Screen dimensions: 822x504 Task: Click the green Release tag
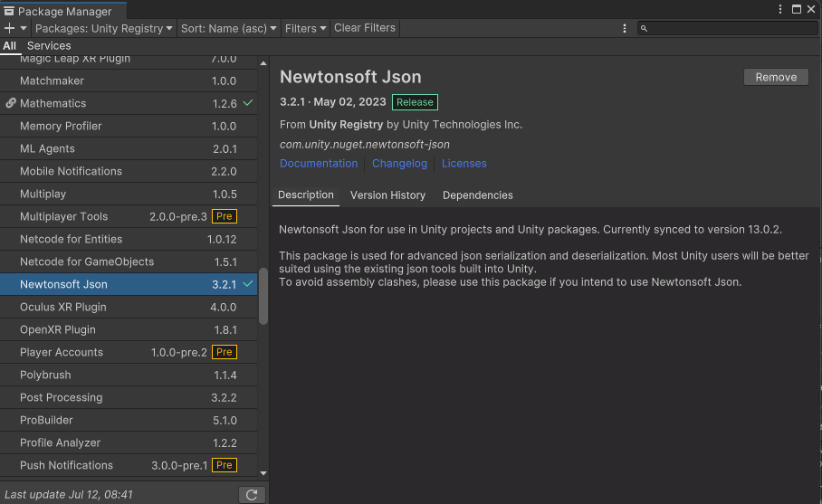[x=415, y=102]
